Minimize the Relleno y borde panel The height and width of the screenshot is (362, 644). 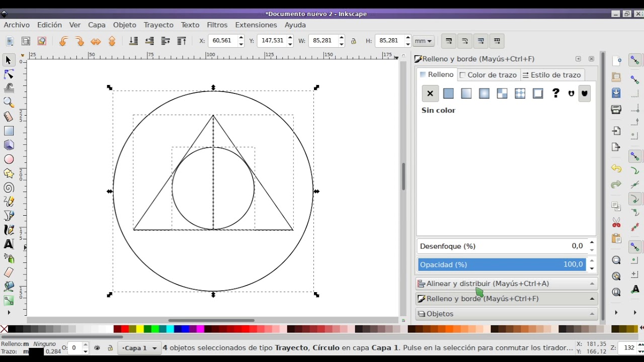(578, 59)
